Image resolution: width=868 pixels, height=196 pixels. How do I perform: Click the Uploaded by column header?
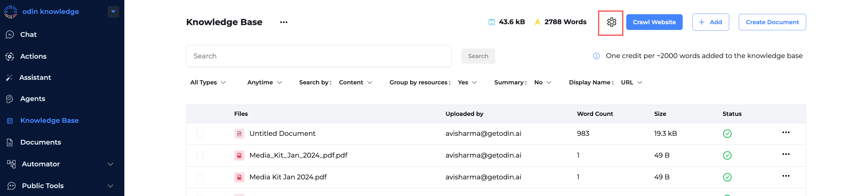click(464, 114)
